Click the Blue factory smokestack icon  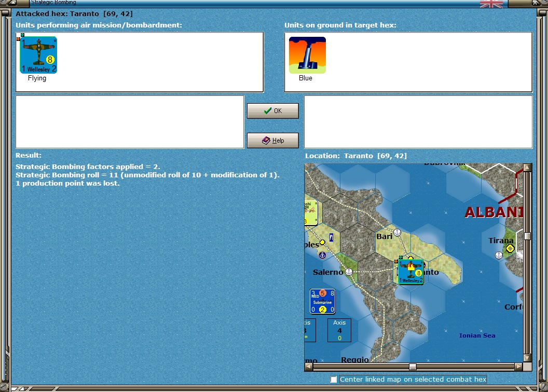pyautogui.click(x=307, y=55)
